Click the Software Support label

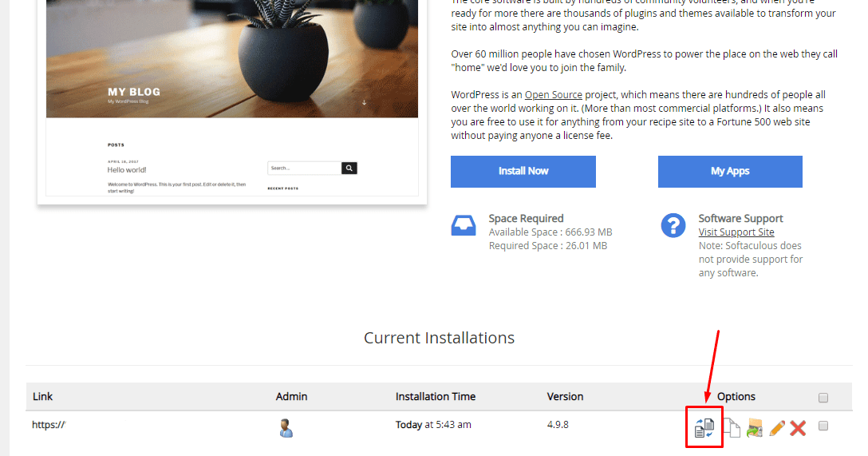tap(740, 218)
